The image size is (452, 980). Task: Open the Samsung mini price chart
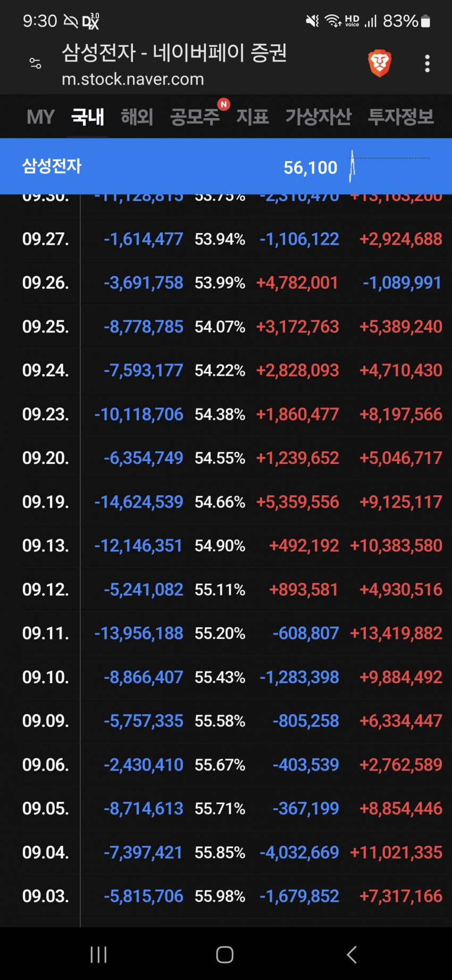tap(389, 166)
